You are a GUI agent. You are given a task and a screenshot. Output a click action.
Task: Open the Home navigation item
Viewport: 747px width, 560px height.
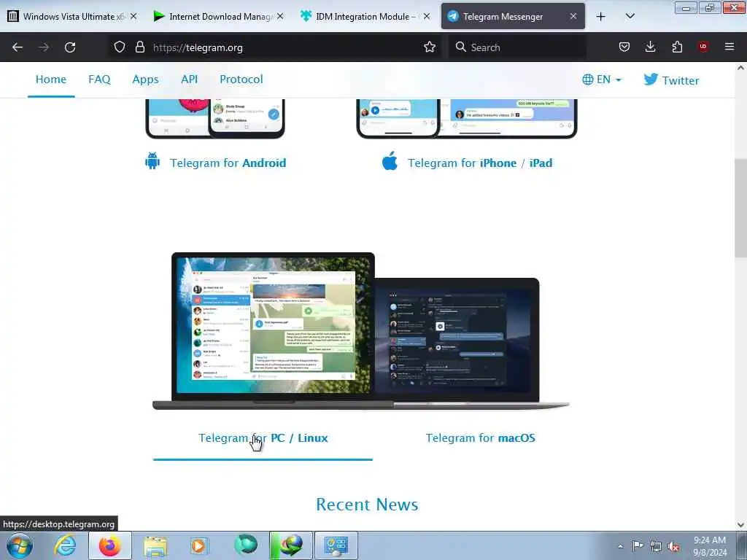click(x=51, y=79)
